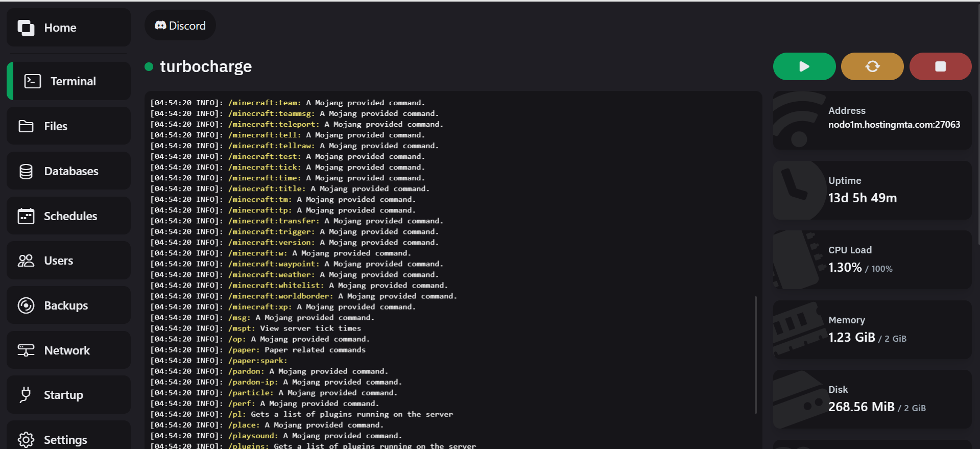Click the Uptime stat card
Viewport: 980px width, 449px height.
click(x=872, y=190)
